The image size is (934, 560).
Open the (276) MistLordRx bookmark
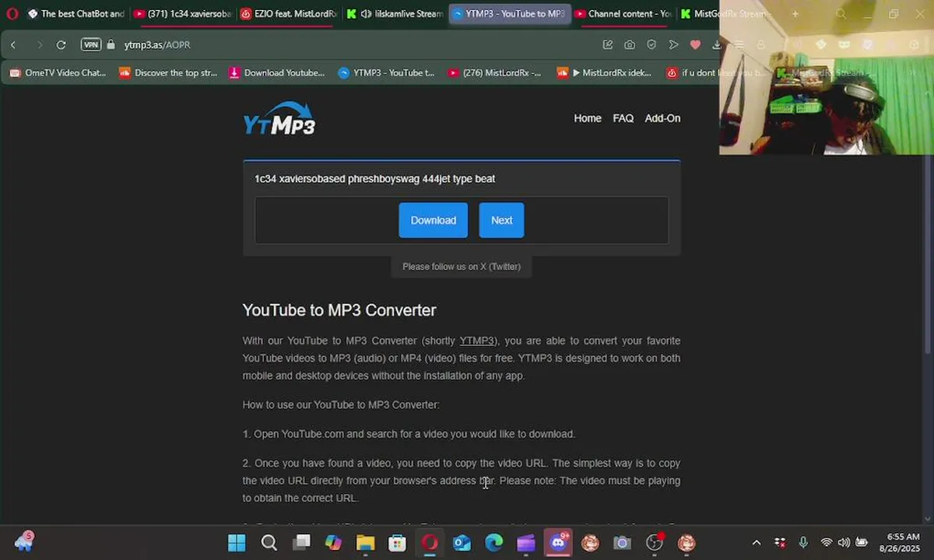(x=495, y=73)
